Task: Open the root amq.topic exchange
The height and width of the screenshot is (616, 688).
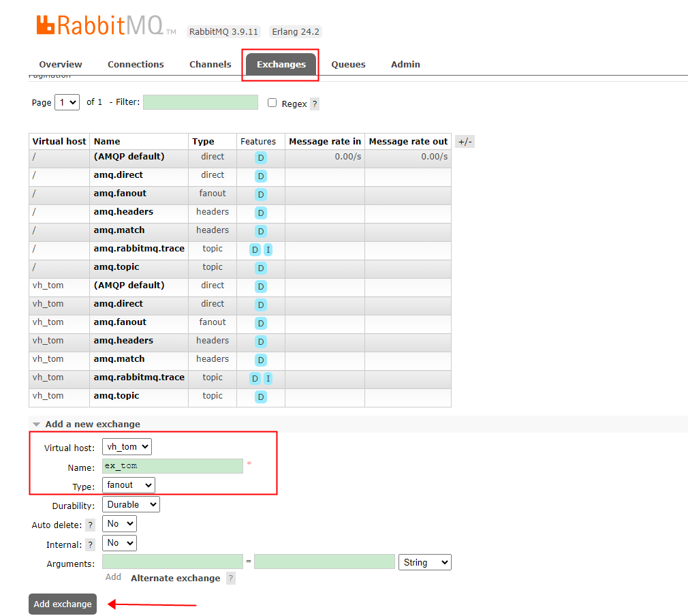Action: [x=116, y=267]
